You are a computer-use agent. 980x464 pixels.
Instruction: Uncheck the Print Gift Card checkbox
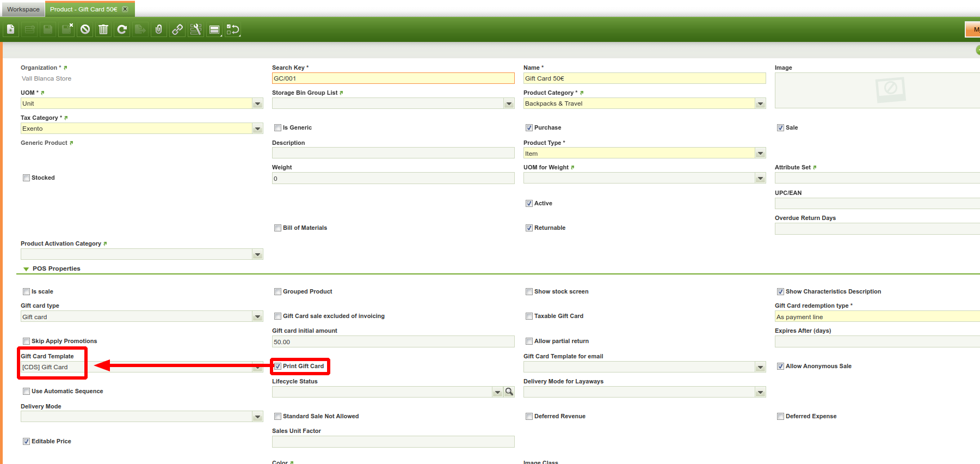point(278,367)
